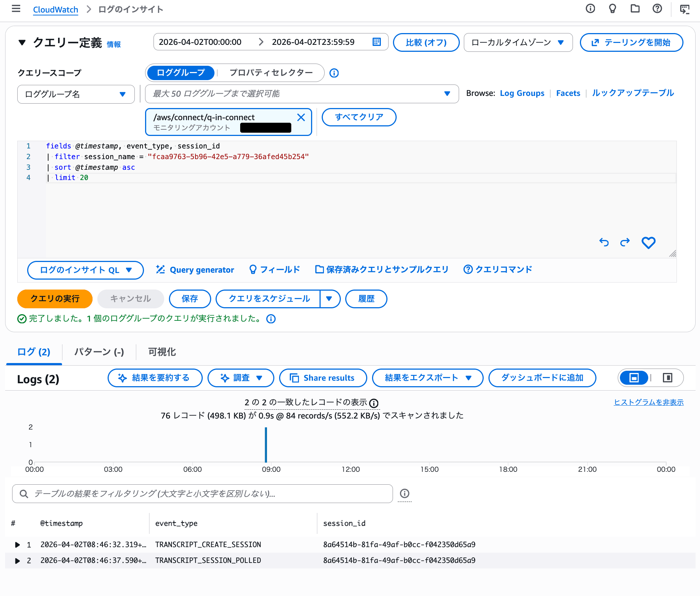Select the ログループ scope option
Screen dimensions: 700x596
pos(181,73)
